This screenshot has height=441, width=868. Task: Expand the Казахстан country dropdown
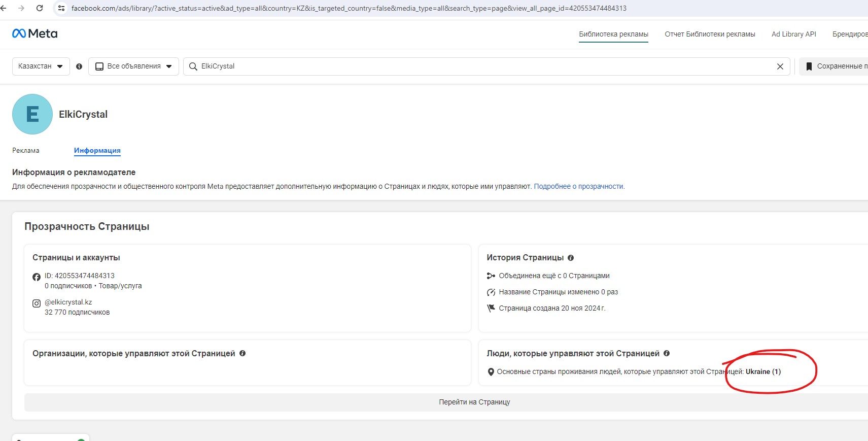click(x=41, y=66)
